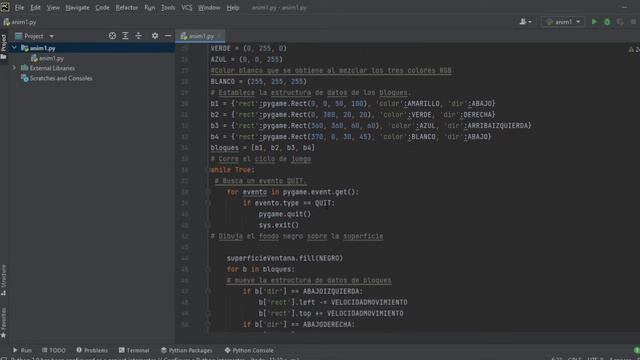Click the 'BLANCO = (255, 255, 255)' line
Screen dimensions: 640x360
click(258, 82)
